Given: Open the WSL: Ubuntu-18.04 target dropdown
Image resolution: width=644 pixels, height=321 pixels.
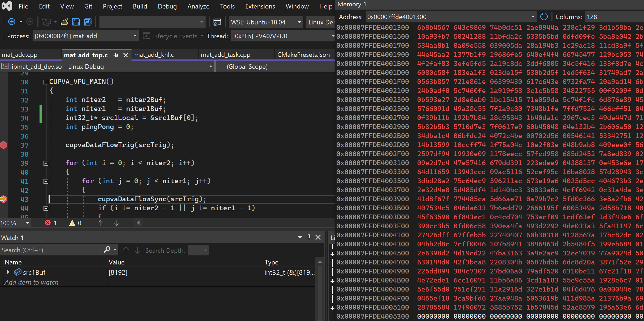Looking at the screenshot, I should click(299, 22).
